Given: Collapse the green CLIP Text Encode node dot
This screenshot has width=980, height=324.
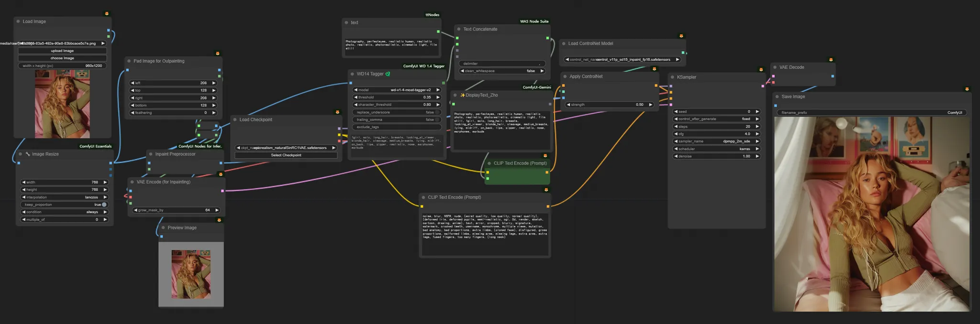Looking at the screenshot, I should (489, 163).
